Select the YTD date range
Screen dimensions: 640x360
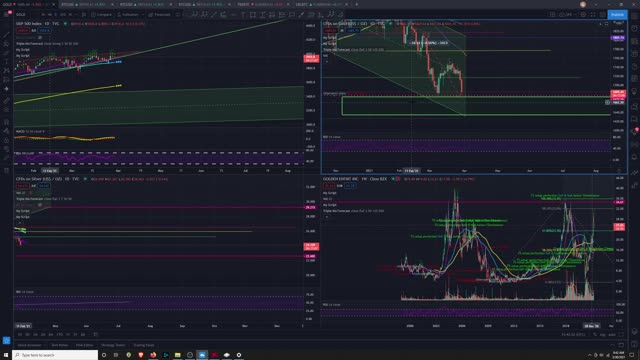coord(60,334)
